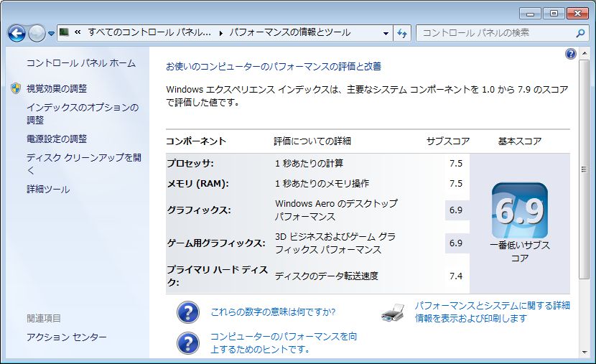
Task: Click the graphics subscore 6.9
Action: tap(456, 210)
